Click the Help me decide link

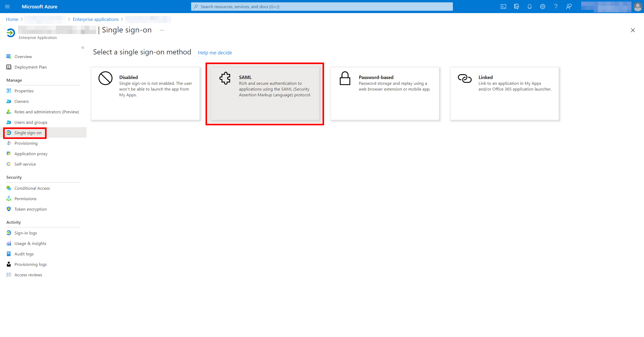click(215, 53)
